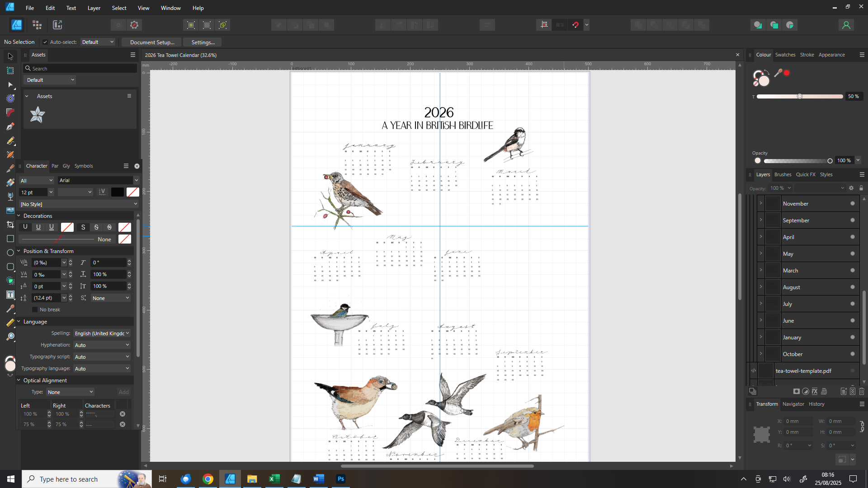Select the Crop tool
Viewport: 868px width, 488px height.
pyautogui.click(x=10, y=225)
